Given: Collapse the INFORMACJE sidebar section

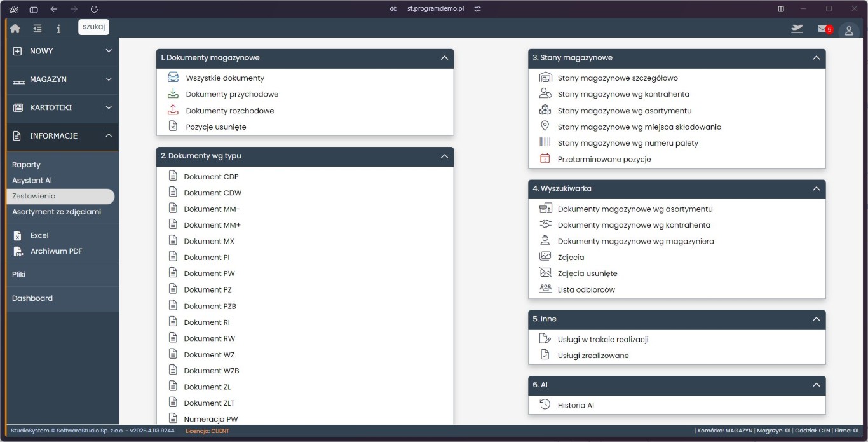Looking at the screenshot, I should (x=109, y=135).
